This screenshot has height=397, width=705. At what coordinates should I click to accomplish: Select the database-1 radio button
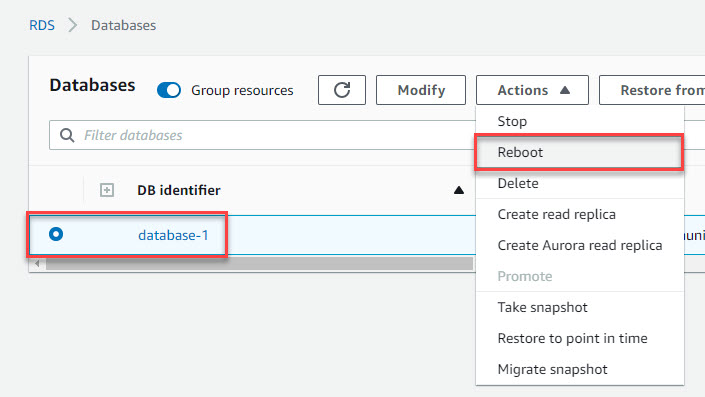point(56,234)
